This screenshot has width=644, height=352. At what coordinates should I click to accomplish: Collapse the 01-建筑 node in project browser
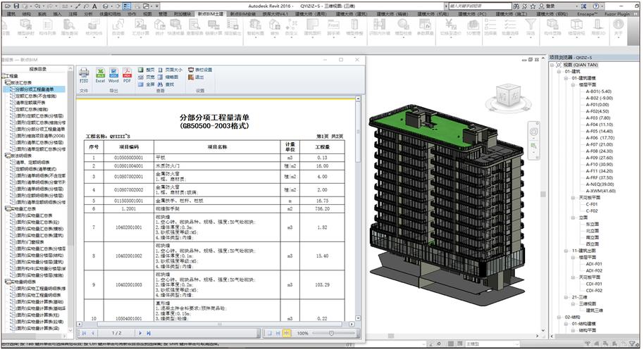pos(559,71)
